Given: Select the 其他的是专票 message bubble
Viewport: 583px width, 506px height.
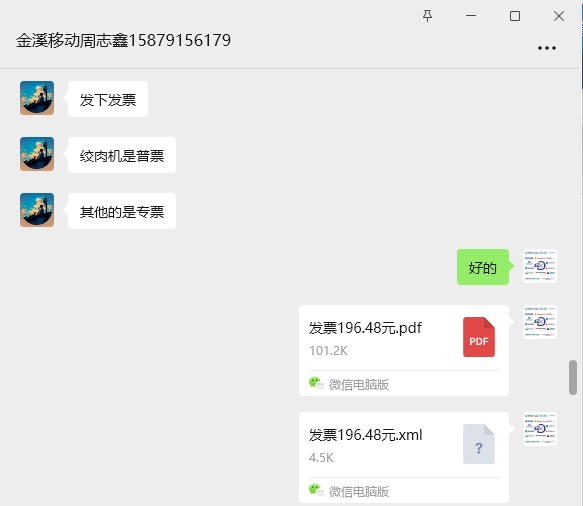Looking at the screenshot, I should (122, 211).
